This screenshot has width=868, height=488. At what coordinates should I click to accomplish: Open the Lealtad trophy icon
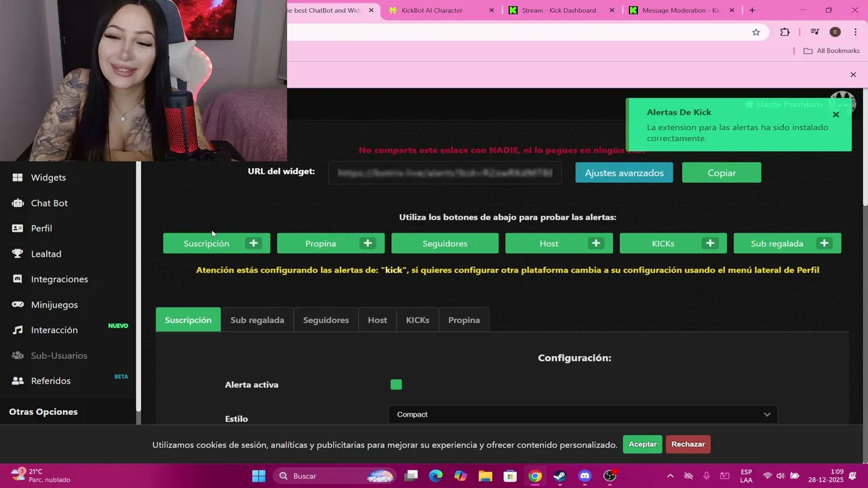[18, 253]
